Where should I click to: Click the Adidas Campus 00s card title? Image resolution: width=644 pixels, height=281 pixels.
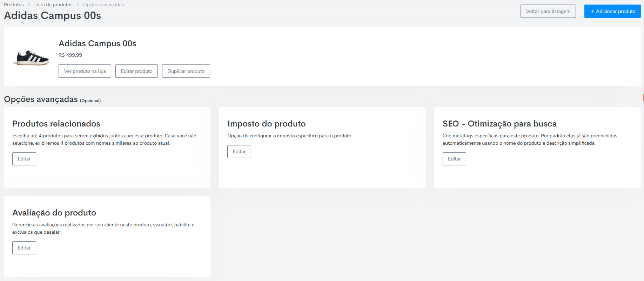click(x=98, y=43)
